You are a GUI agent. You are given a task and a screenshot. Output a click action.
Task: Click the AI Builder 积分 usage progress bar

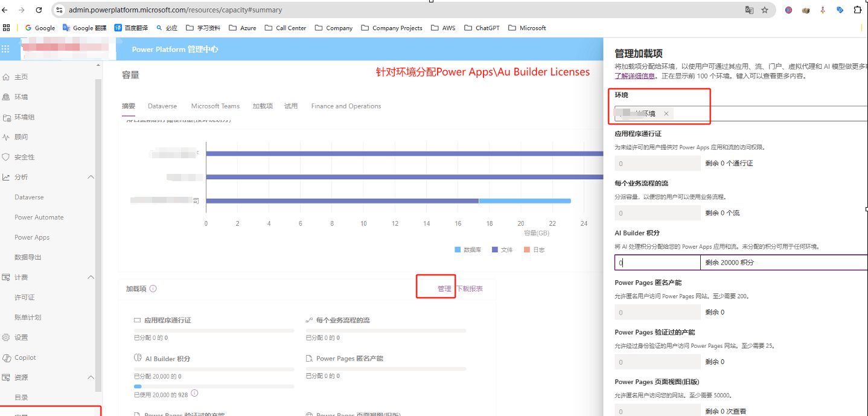(x=214, y=386)
